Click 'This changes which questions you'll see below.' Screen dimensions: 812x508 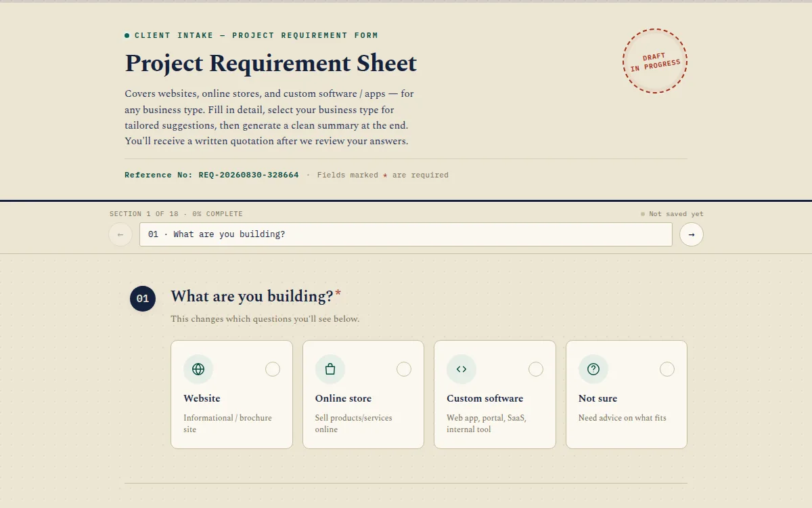click(265, 318)
